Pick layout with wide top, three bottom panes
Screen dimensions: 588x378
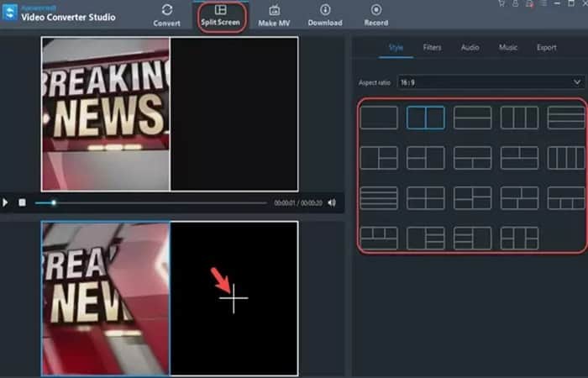[x=567, y=198]
